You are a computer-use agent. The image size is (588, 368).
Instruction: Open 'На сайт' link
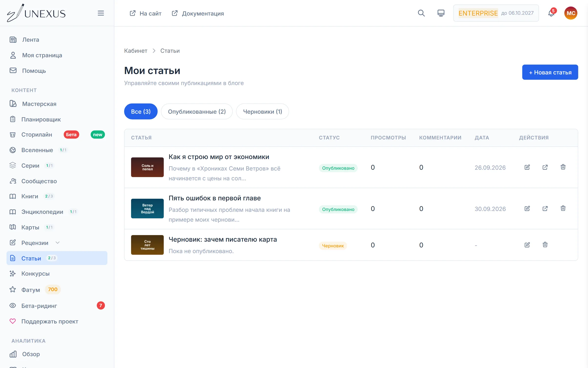(x=146, y=13)
